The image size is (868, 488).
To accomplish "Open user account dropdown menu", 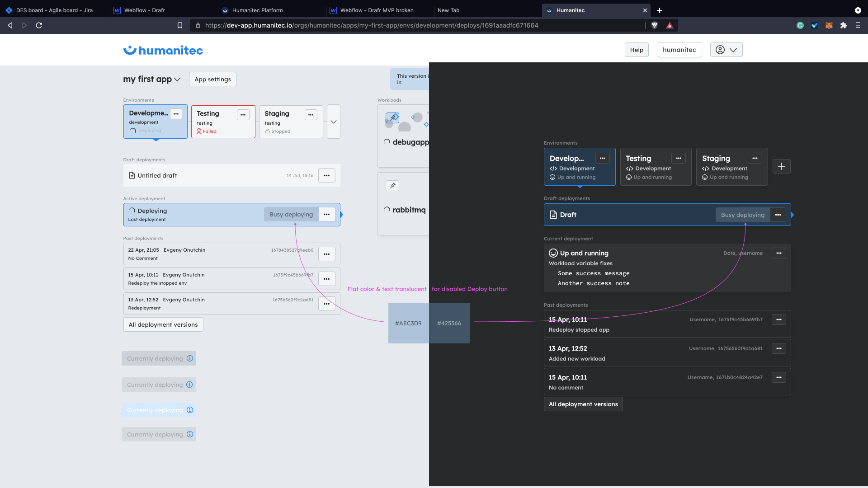I will pos(726,50).
